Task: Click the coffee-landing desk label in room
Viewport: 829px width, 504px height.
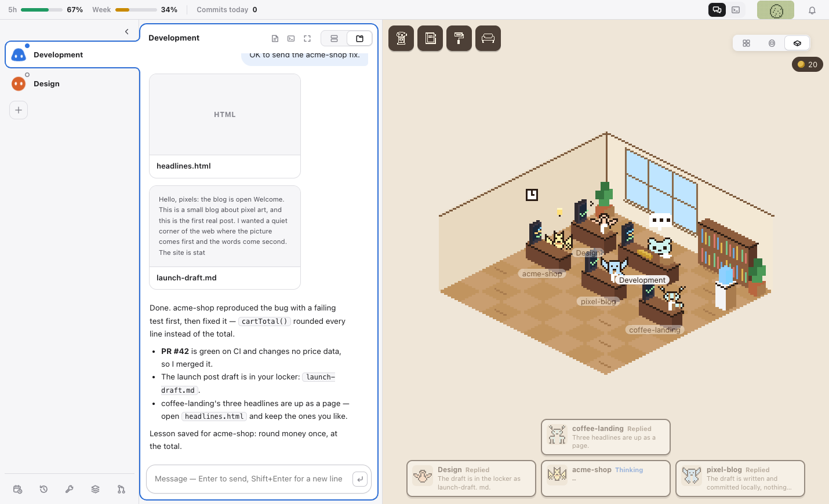Action: tap(655, 330)
